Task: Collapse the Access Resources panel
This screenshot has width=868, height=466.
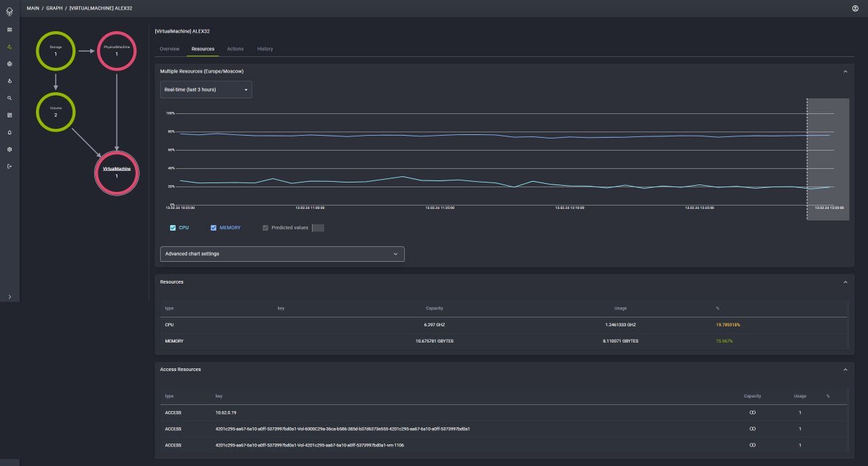Action: [x=845, y=370]
